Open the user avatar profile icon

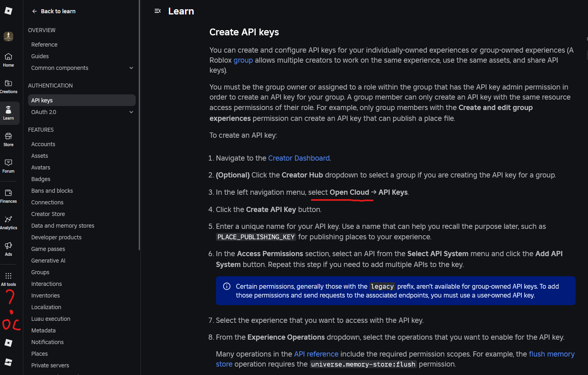point(8,36)
